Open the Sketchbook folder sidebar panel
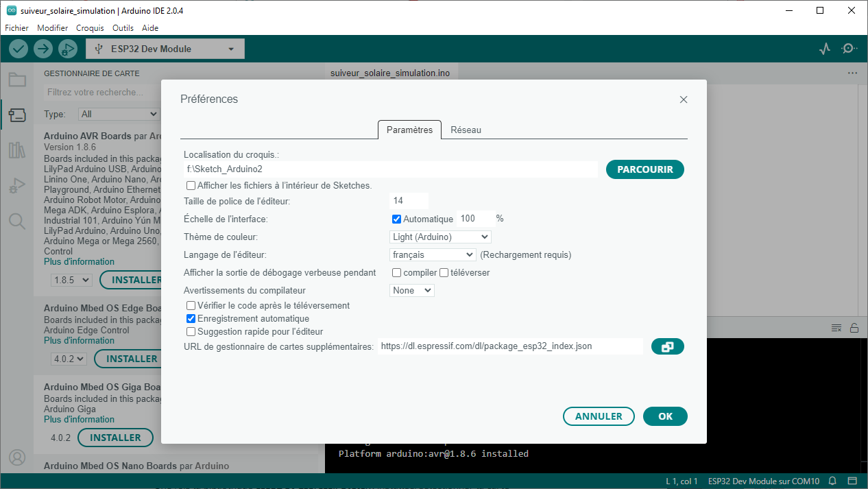868x489 pixels. click(x=17, y=80)
